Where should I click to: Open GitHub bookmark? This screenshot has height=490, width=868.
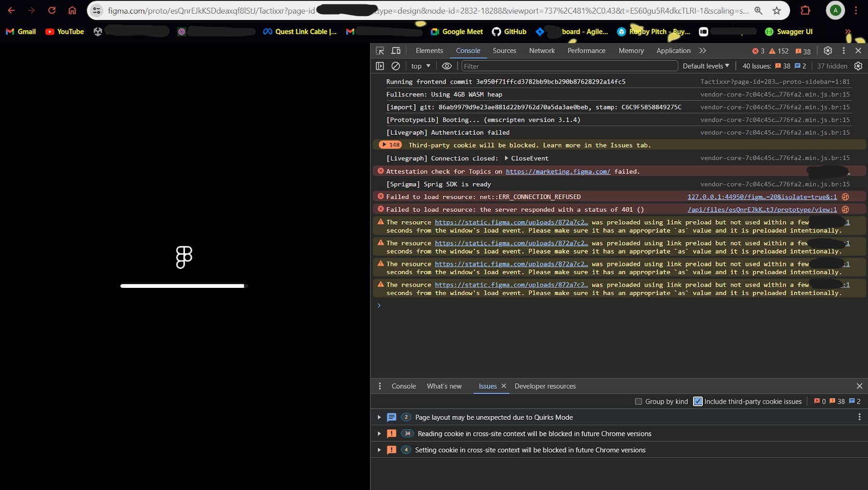[509, 32]
